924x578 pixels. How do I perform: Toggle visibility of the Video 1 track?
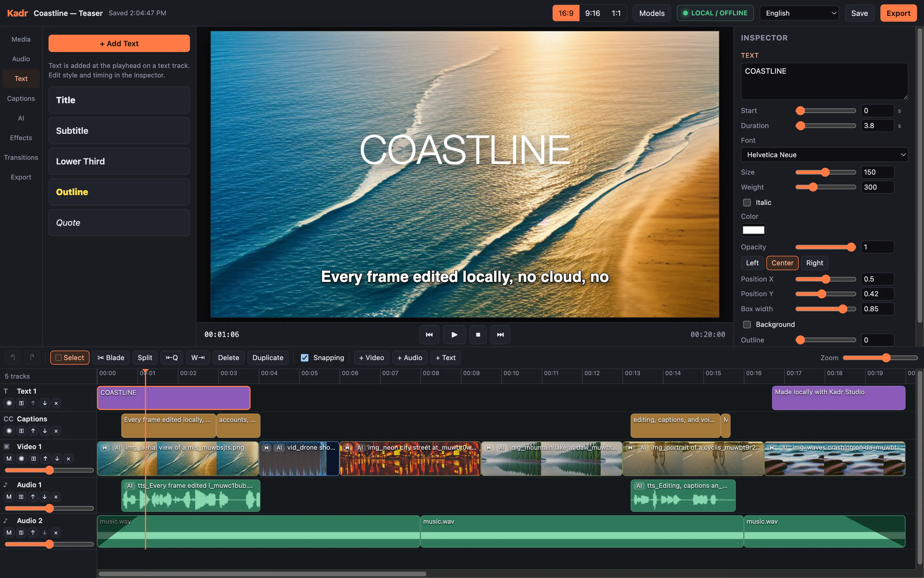click(x=21, y=458)
